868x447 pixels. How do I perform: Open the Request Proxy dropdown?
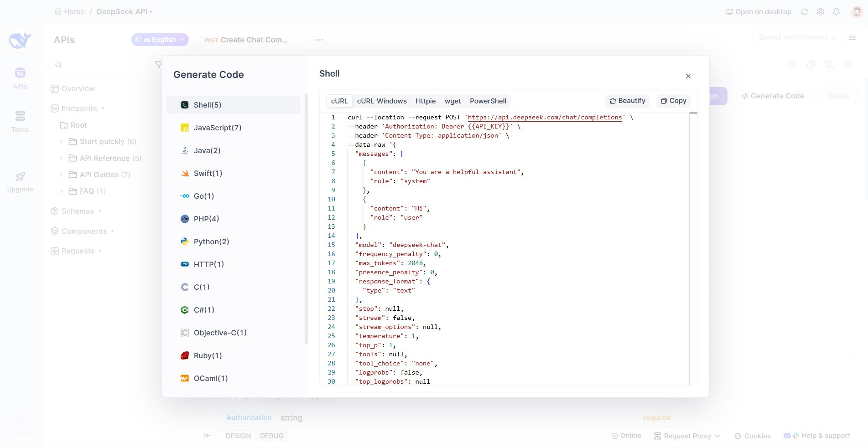687,436
